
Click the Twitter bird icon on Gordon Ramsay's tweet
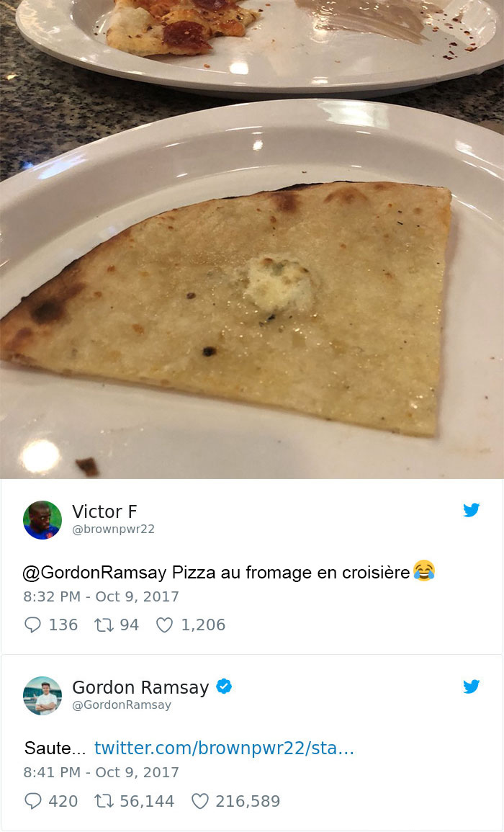tap(471, 686)
